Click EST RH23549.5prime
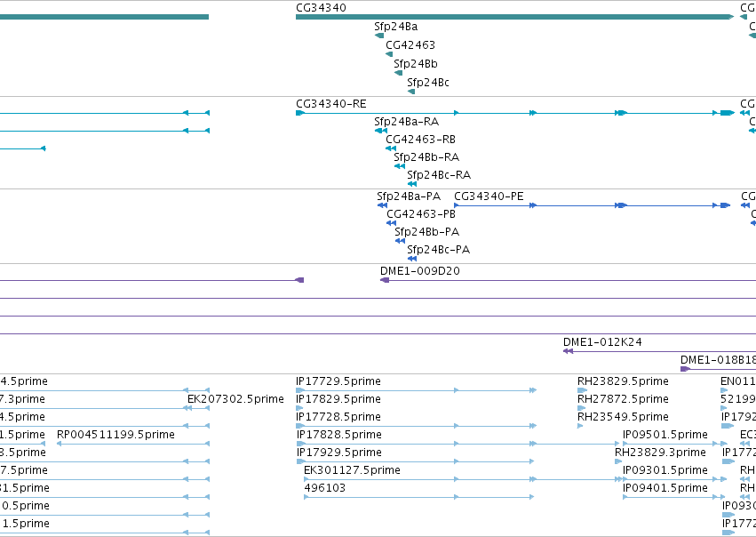756x537 pixels. (x=623, y=417)
